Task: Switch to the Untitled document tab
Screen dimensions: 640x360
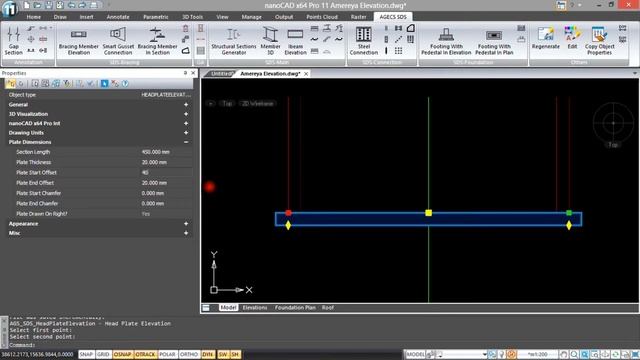Action: pos(222,74)
